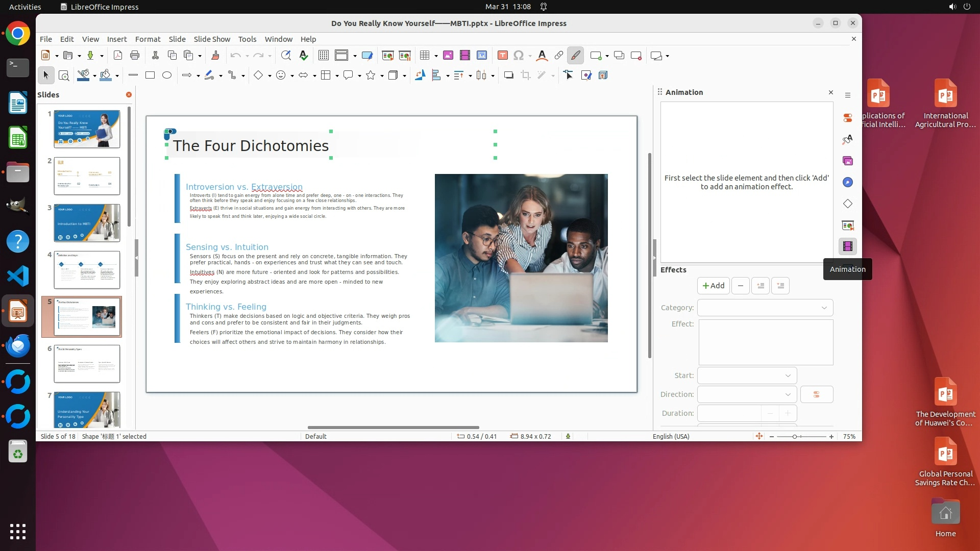
Task: Click the Insert Image icon
Action: click(x=448, y=56)
